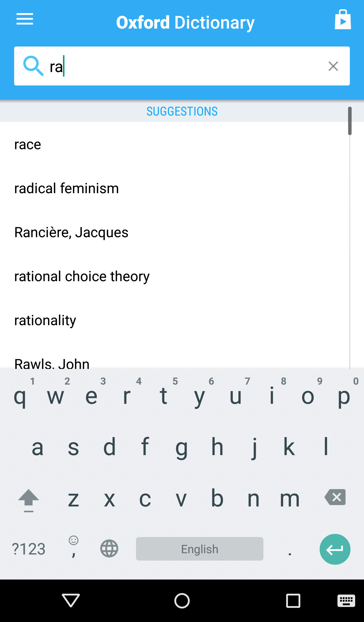364x622 pixels.
Task: Switch keyboard language via globe icon
Action: 109,549
